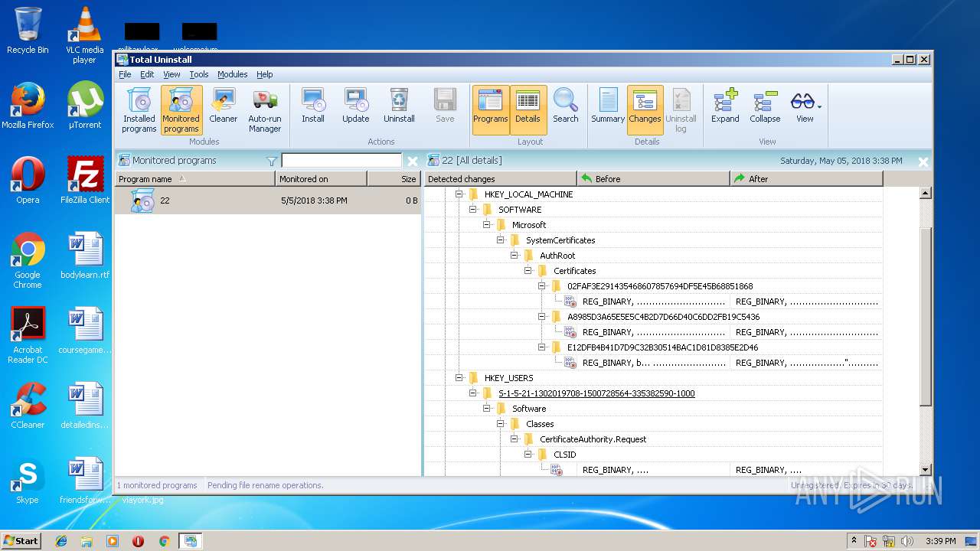Sort by Monitored on column
Image resolution: width=980 pixels, height=551 pixels.
tap(322, 178)
